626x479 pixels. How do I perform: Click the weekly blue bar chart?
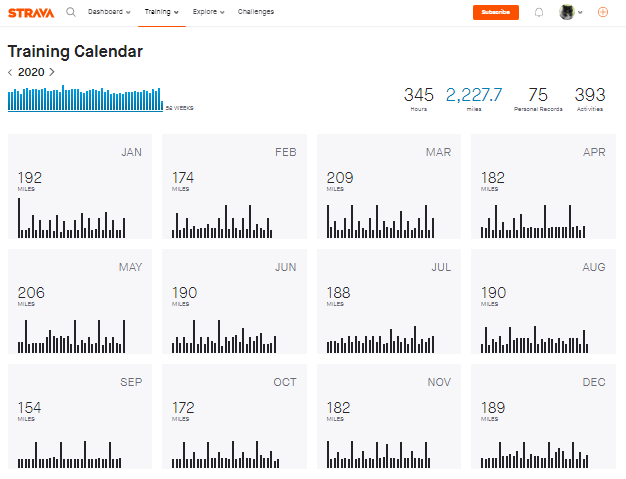85,98
